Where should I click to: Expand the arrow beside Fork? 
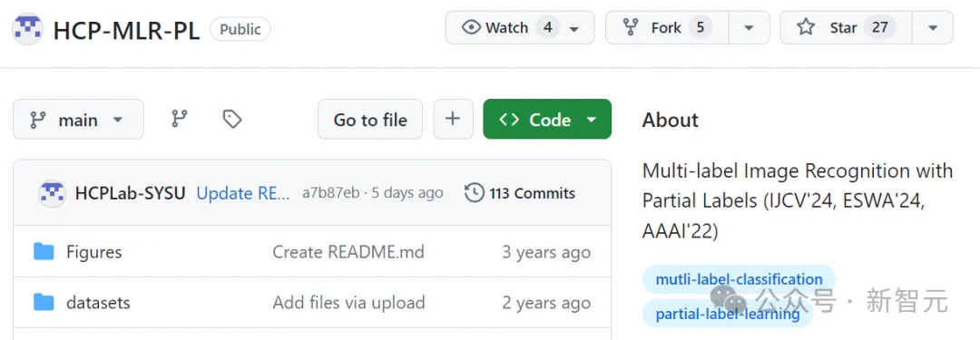coord(749,27)
